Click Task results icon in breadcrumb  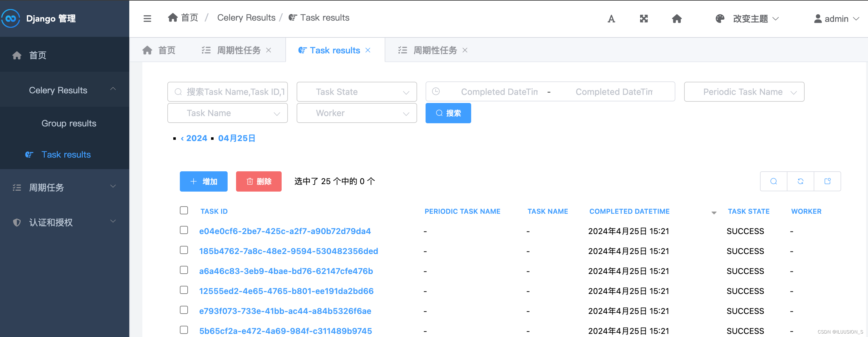click(x=293, y=17)
